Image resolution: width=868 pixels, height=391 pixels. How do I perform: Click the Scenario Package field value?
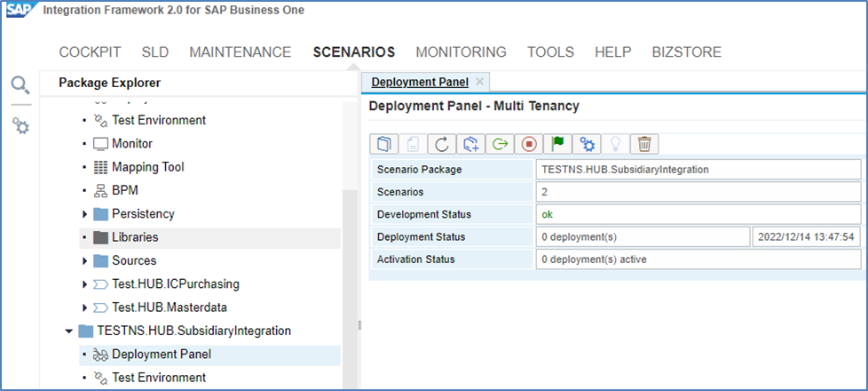[x=698, y=169]
